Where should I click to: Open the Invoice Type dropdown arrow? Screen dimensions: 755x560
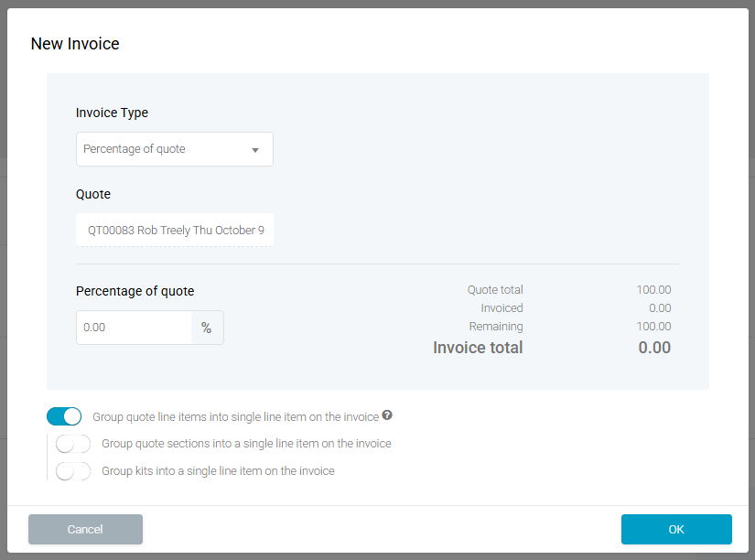[255, 150]
